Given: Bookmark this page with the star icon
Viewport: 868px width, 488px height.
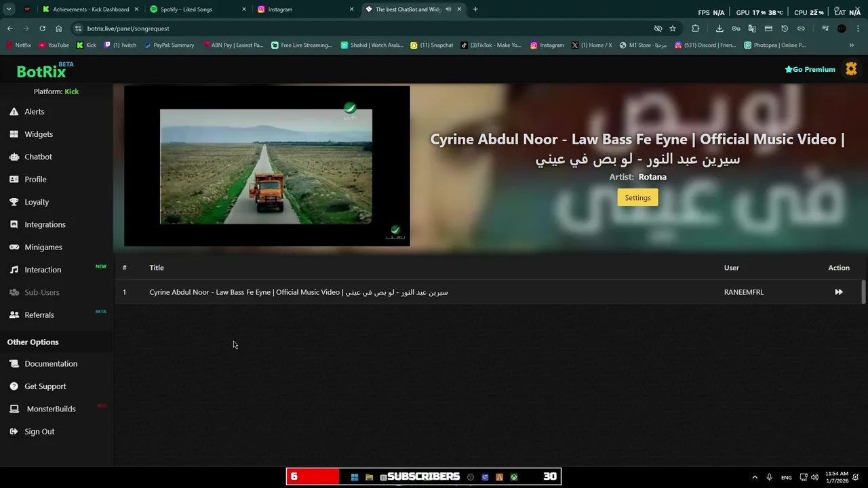Looking at the screenshot, I should coord(673,28).
